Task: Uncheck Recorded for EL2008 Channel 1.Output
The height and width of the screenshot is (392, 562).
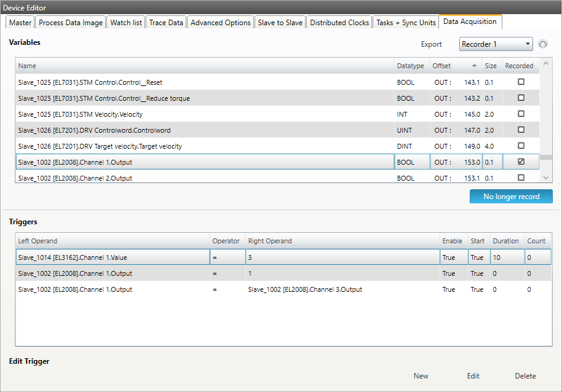Action: (521, 162)
